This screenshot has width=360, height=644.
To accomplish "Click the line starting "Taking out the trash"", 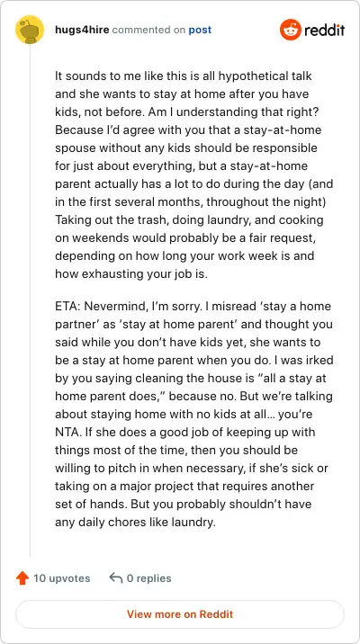I will click(x=190, y=220).
